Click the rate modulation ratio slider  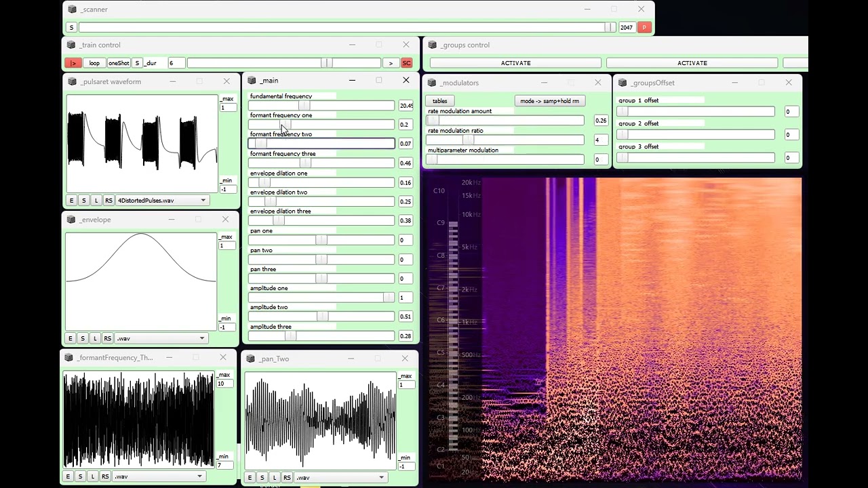(505, 140)
